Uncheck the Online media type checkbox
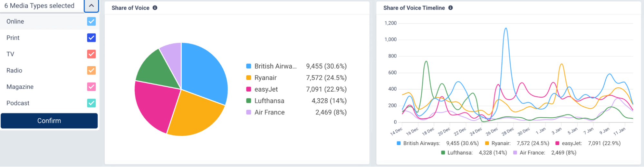 (91, 21)
